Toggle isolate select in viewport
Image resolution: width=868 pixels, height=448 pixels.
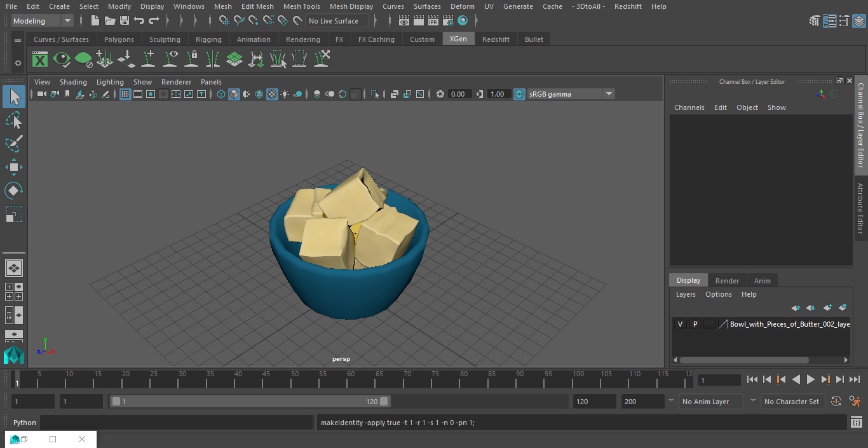tap(375, 94)
